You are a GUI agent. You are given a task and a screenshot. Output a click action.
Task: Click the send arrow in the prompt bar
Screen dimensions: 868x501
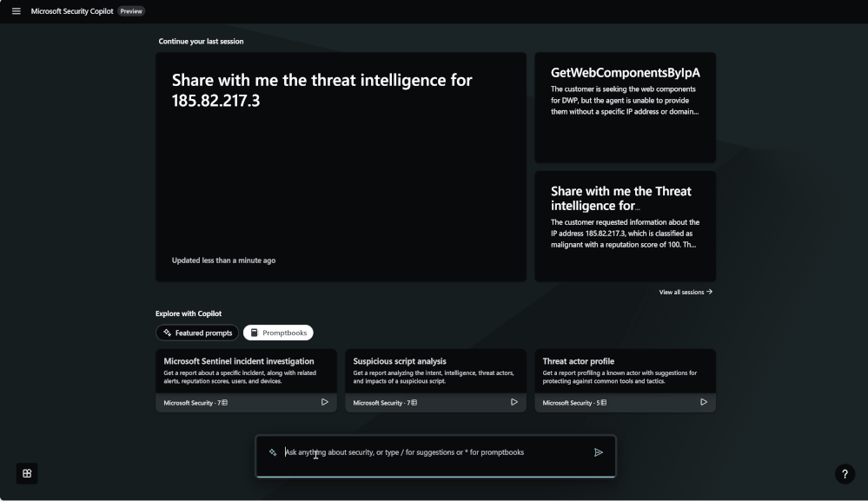(599, 452)
